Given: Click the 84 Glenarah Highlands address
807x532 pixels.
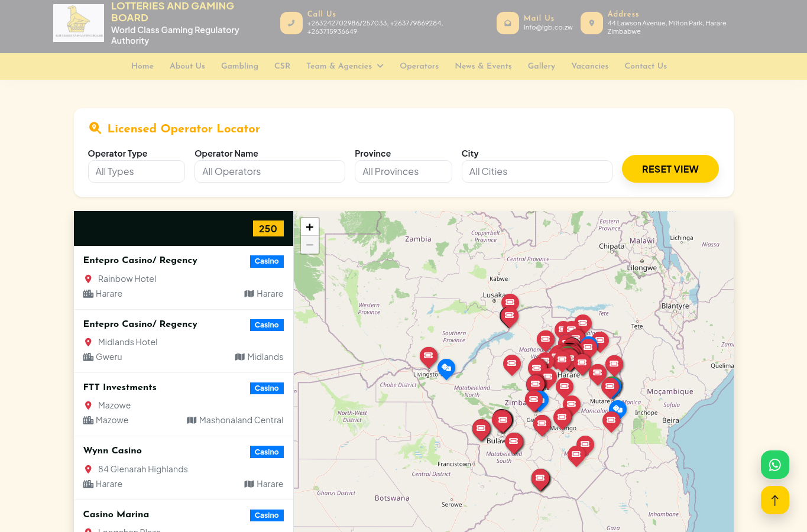Looking at the screenshot, I should pyautogui.click(x=143, y=469).
